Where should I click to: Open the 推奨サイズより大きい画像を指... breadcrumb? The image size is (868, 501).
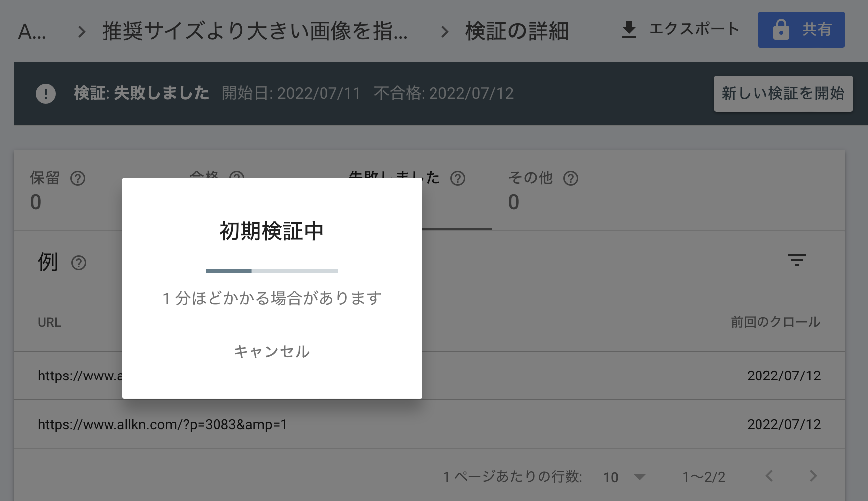pos(255,32)
